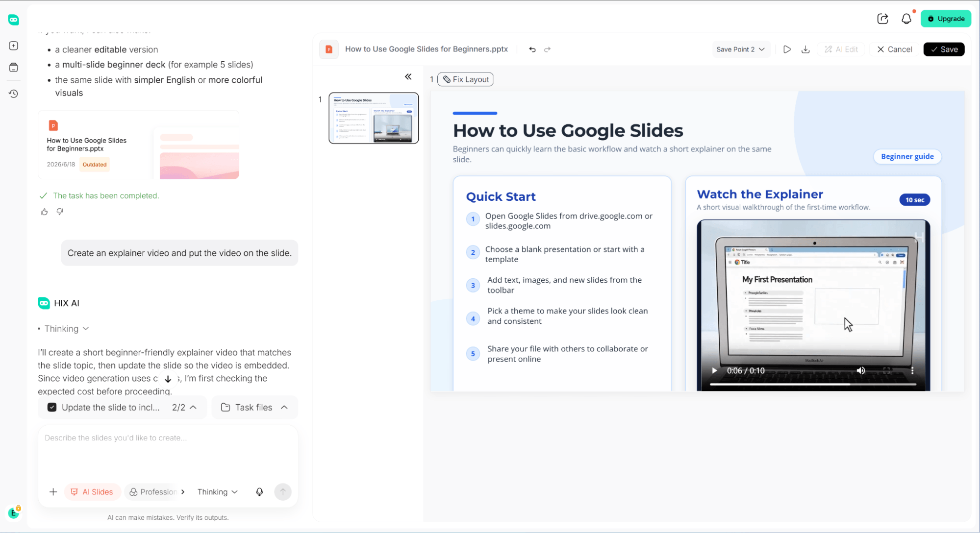Click step 3 Add text, images text
This screenshot has height=533, width=980.
pyautogui.click(x=564, y=285)
